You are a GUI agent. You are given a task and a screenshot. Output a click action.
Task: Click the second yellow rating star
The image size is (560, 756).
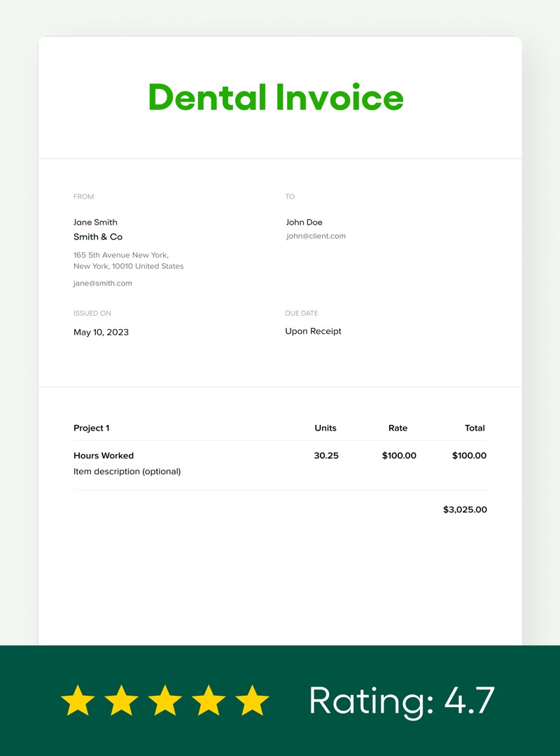tap(121, 700)
